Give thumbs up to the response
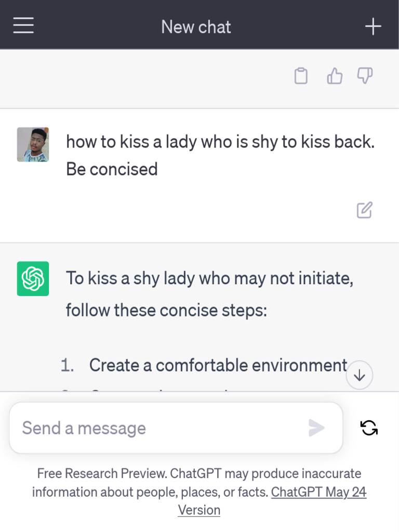This screenshot has height=532, width=399. [335, 76]
